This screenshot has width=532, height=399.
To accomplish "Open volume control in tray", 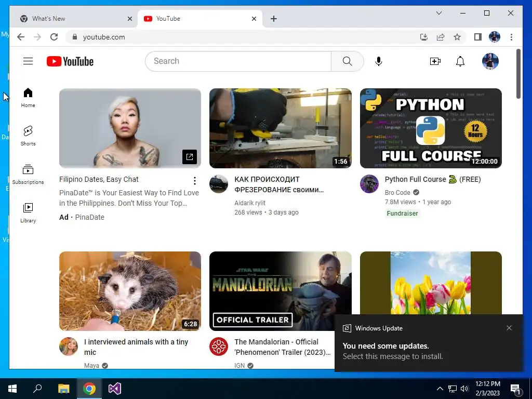I will tap(464, 389).
